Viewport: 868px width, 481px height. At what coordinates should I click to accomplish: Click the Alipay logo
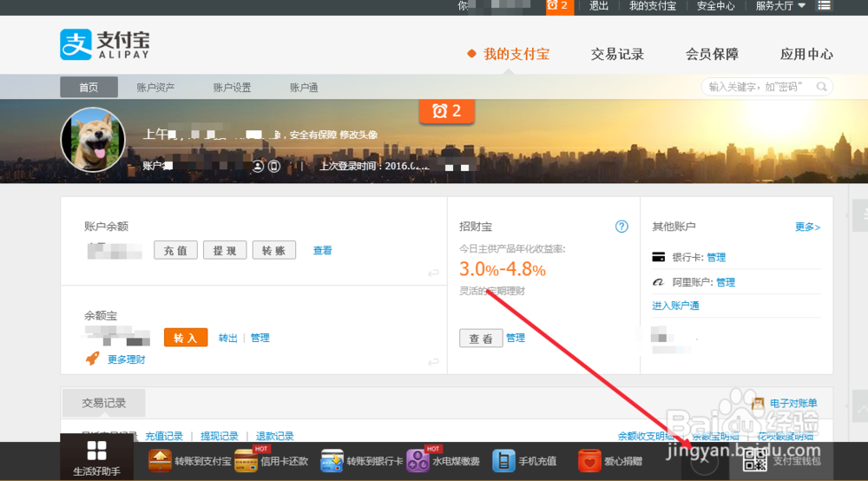pos(105,44)
